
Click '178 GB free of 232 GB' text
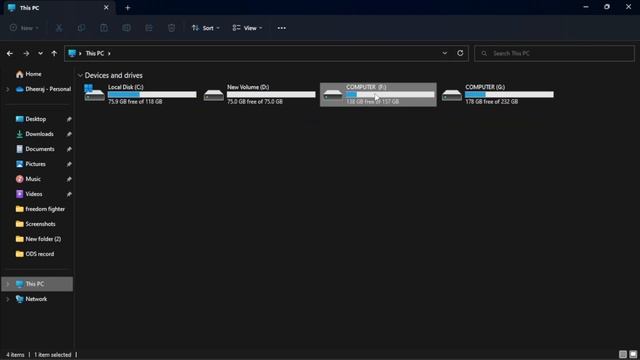491,102
